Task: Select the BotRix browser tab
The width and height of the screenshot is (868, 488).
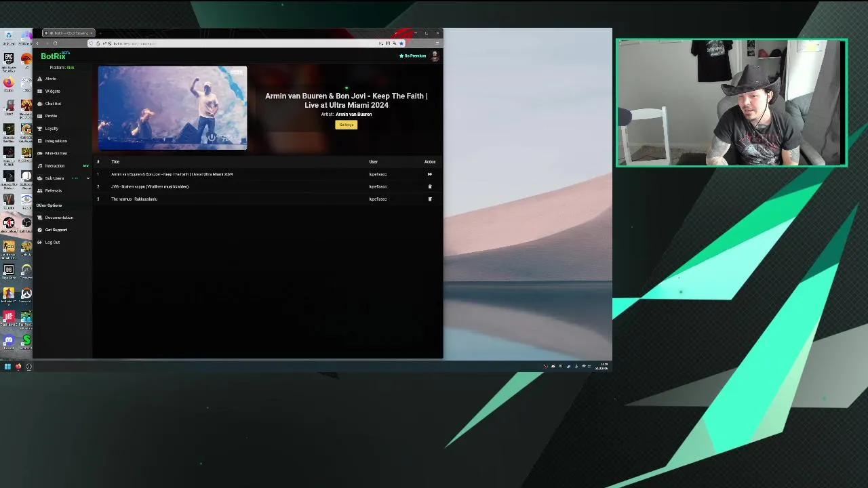Action: point(70,33)
